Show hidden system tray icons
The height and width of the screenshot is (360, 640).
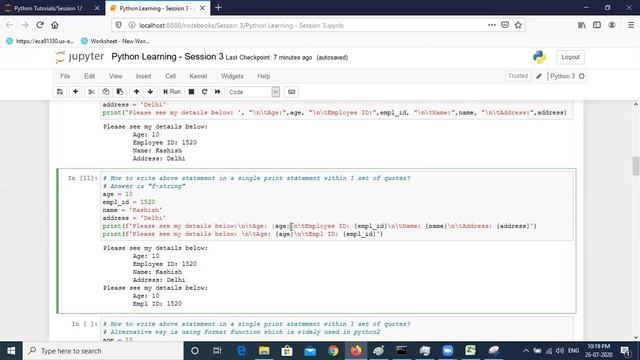526,351
